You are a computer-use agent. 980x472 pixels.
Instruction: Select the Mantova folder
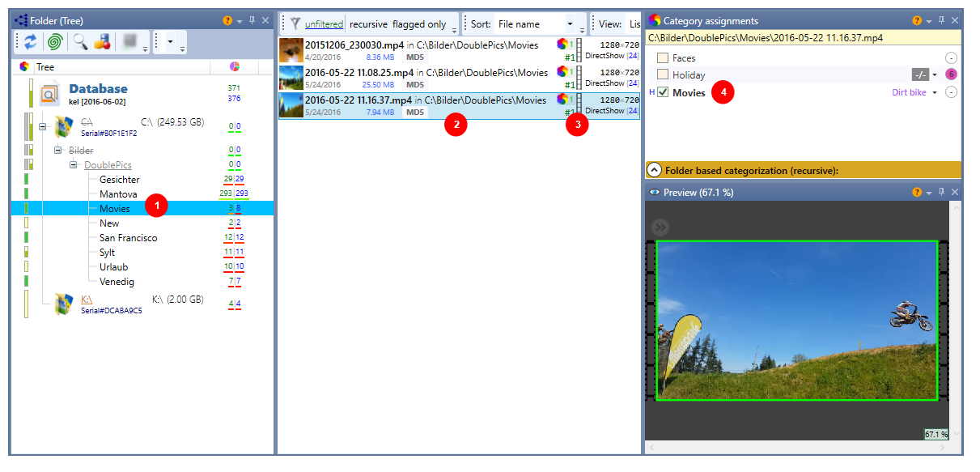118,194
